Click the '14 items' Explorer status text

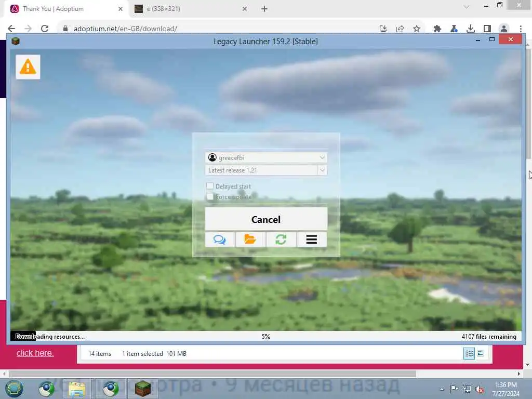100,353
